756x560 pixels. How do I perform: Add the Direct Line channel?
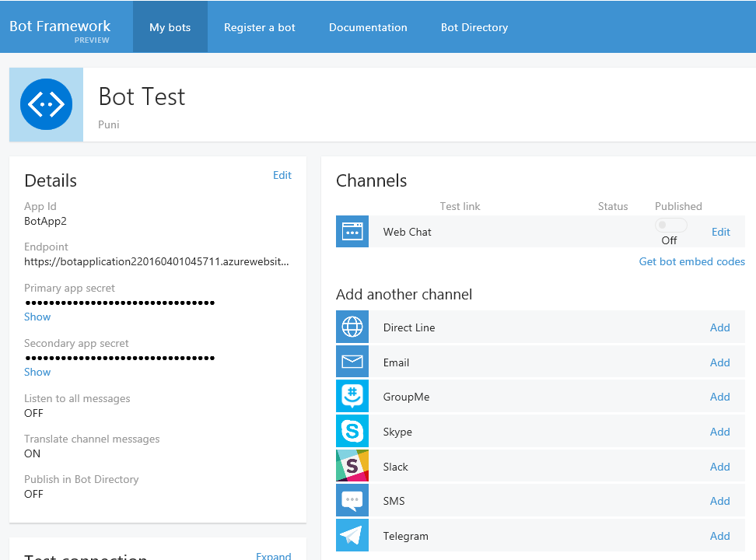coord(720,327)
